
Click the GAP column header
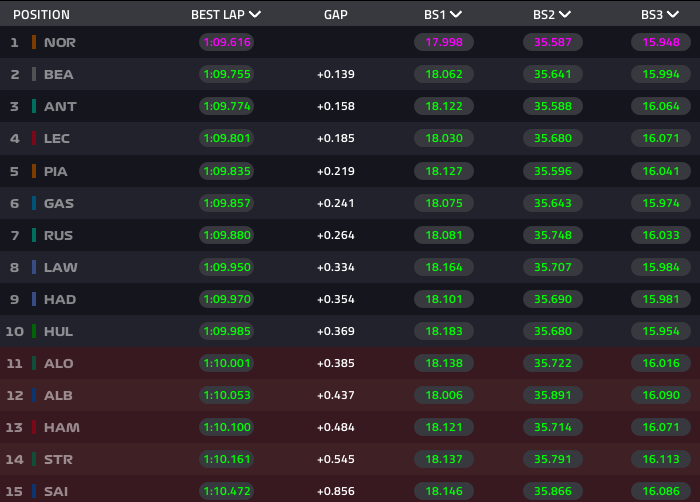[336, 15]
